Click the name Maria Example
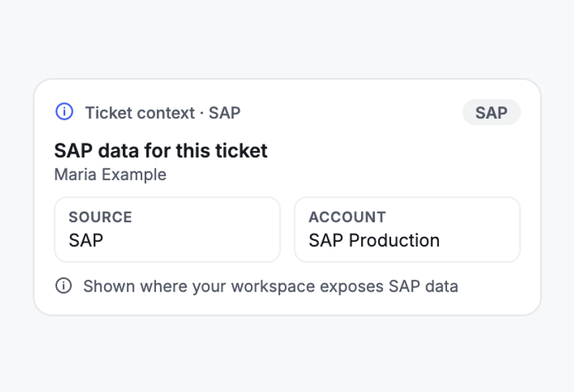Screen dimensions: 574x392 tap(110, 175)
